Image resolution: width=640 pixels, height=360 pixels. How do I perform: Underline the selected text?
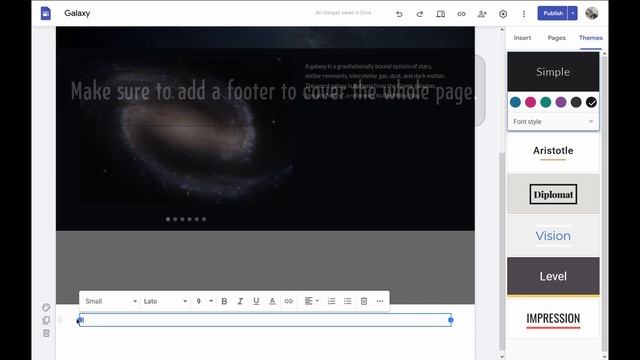pyautogui.click(x=256, y=301)
